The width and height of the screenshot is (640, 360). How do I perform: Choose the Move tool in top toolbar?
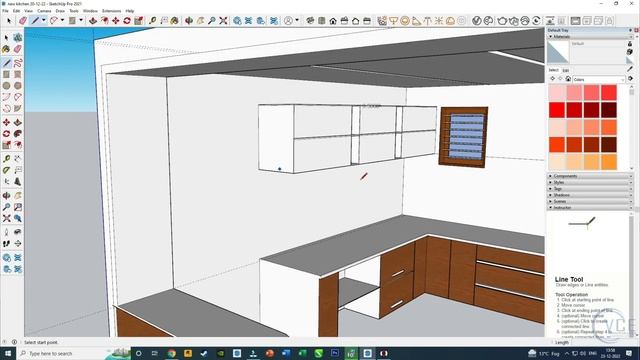point(116,20)
